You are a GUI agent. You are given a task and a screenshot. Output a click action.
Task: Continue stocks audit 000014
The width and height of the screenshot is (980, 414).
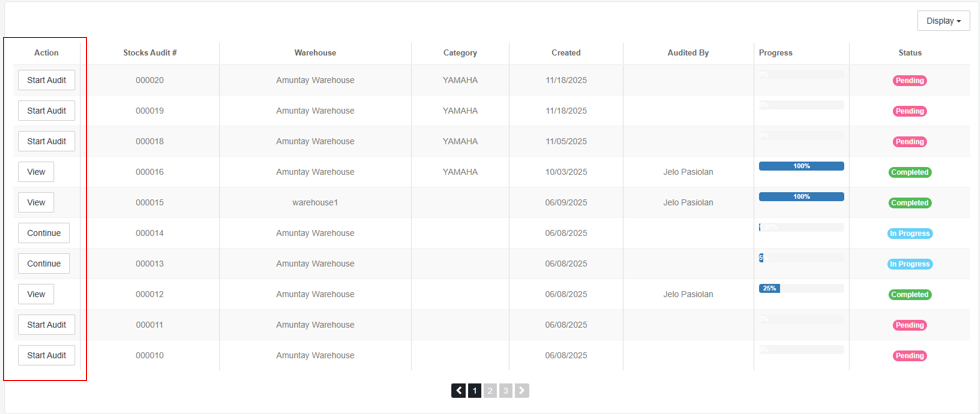(x=44, y=233)
